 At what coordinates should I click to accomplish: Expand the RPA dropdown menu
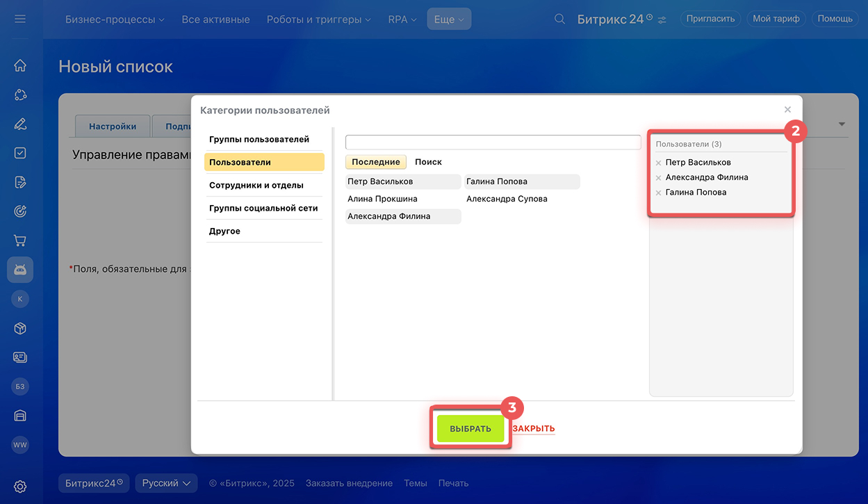402,19
